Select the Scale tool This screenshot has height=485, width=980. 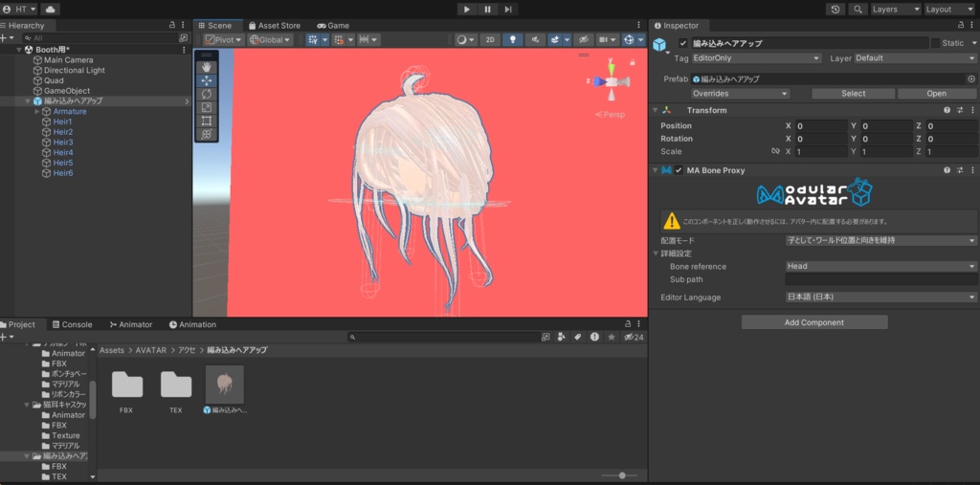(x=207, y=107)
